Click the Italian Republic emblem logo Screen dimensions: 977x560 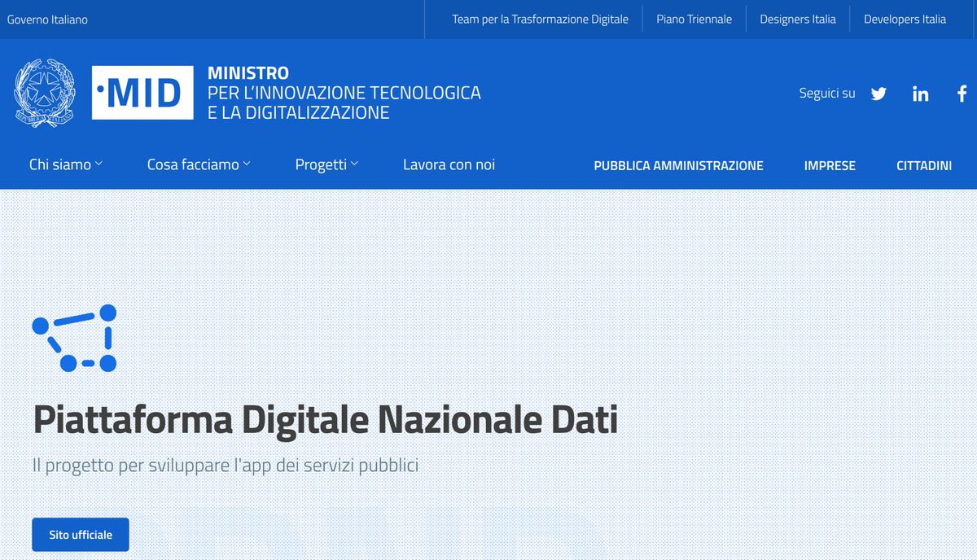coord(45,93)
